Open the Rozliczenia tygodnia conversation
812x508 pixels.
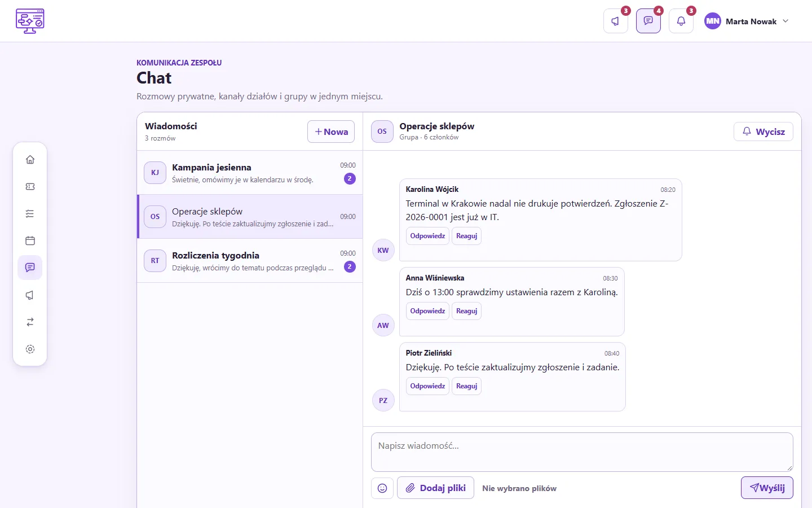250,261
